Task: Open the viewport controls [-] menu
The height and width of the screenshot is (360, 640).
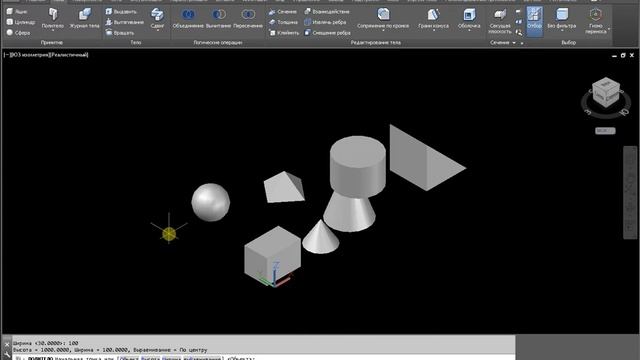Action: [7, 55]
